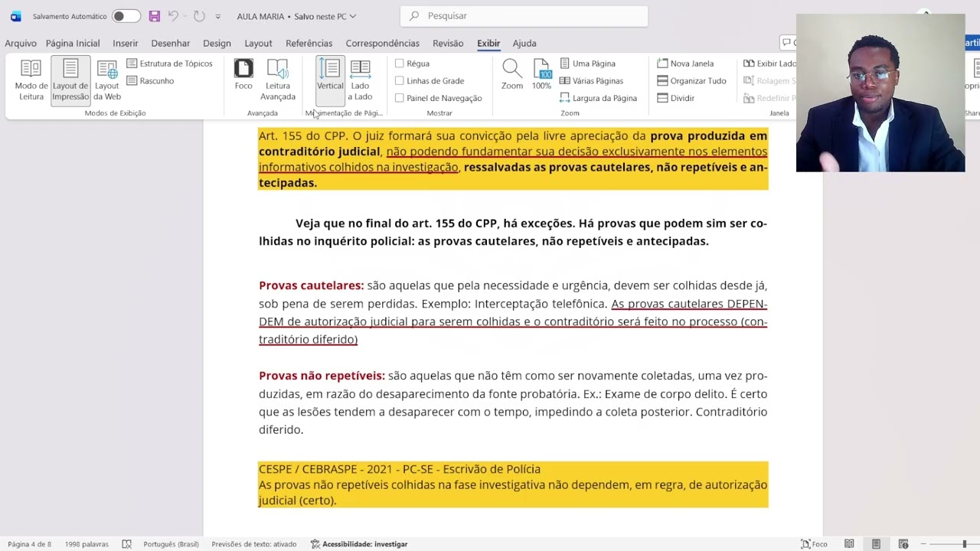Click the Redo arrow
Screen dimensions: 980x551
click(x=199, y=16)
